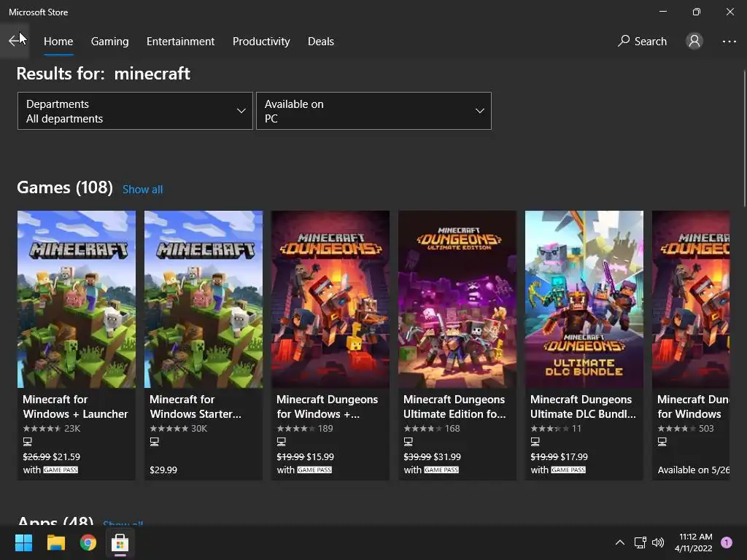Expand the Available on PC dropdown
The width and height of the screenshot is (747, 560).
373,111
